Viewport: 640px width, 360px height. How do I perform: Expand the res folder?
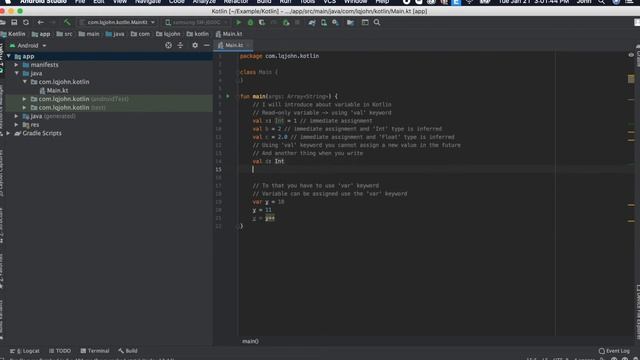click(16, 125)
